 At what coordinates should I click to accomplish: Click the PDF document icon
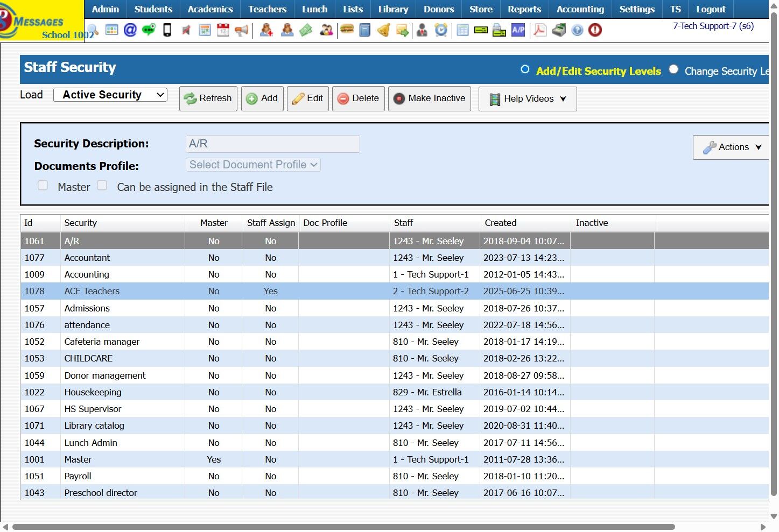click(539, 30)
